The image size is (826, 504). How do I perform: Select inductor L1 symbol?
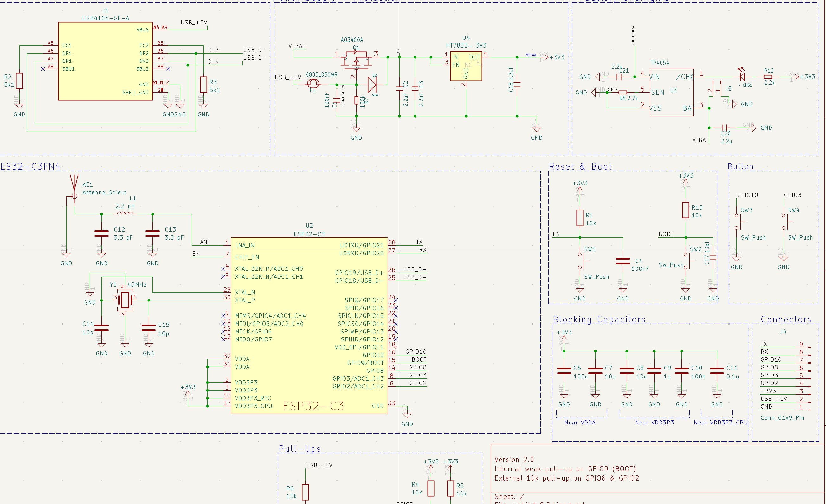pos(125,213)
